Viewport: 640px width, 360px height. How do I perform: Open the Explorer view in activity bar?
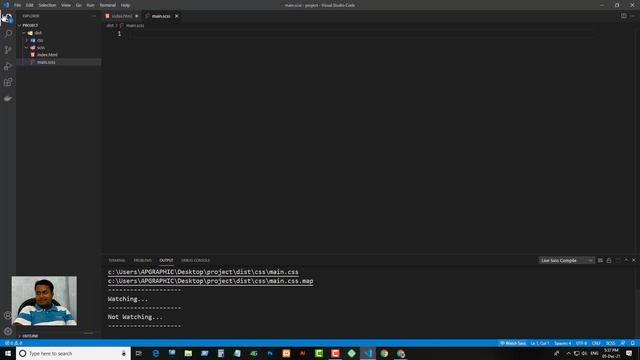pos(8,18)
